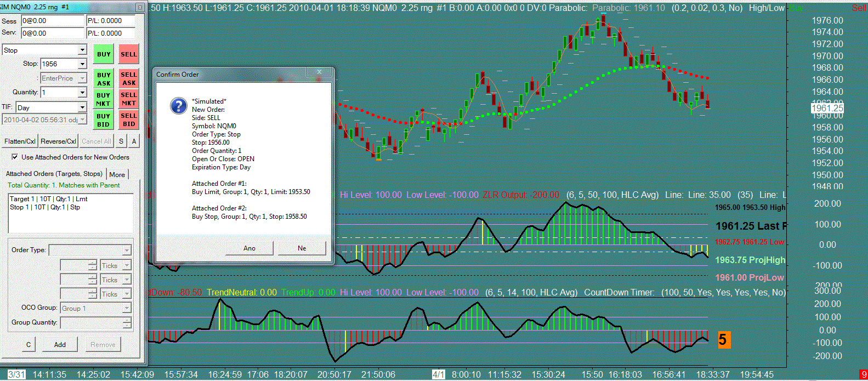Viewport: 868px width, 381px height.
Task: Click the 1961.25 Last label
Action: (751, 226)
